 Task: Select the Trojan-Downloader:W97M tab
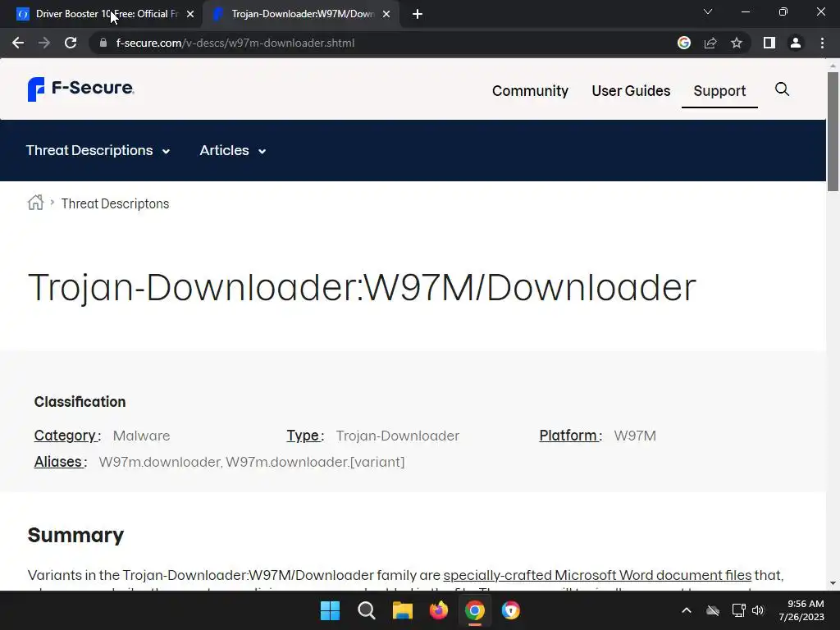300,14
